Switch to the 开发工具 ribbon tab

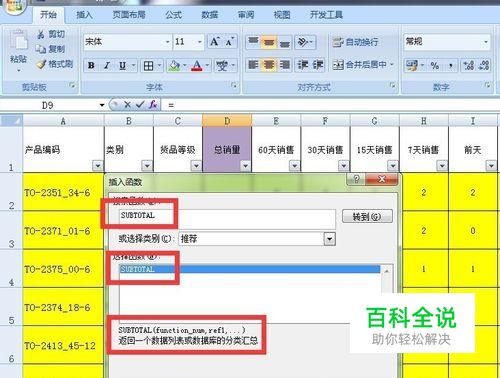coord(326,15)
